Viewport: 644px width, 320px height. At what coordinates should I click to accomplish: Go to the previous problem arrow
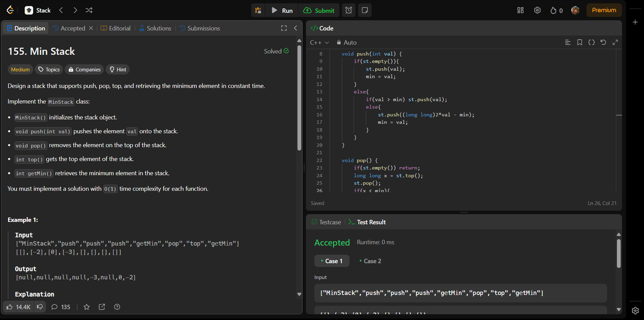(61, 10)
